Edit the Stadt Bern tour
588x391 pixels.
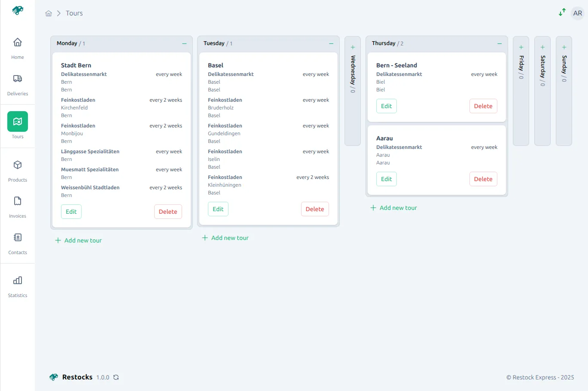point(71,211)
